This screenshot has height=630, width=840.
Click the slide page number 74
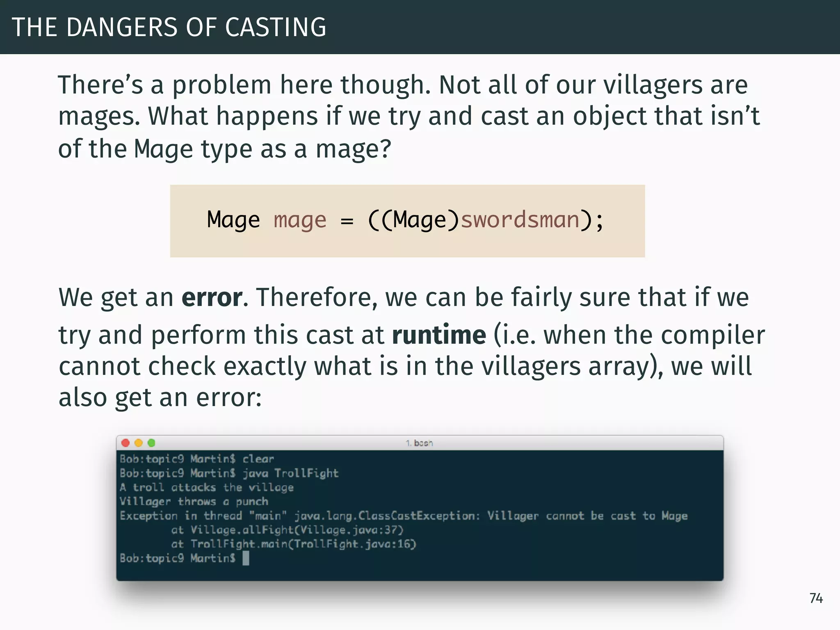[x=816, y=598]
